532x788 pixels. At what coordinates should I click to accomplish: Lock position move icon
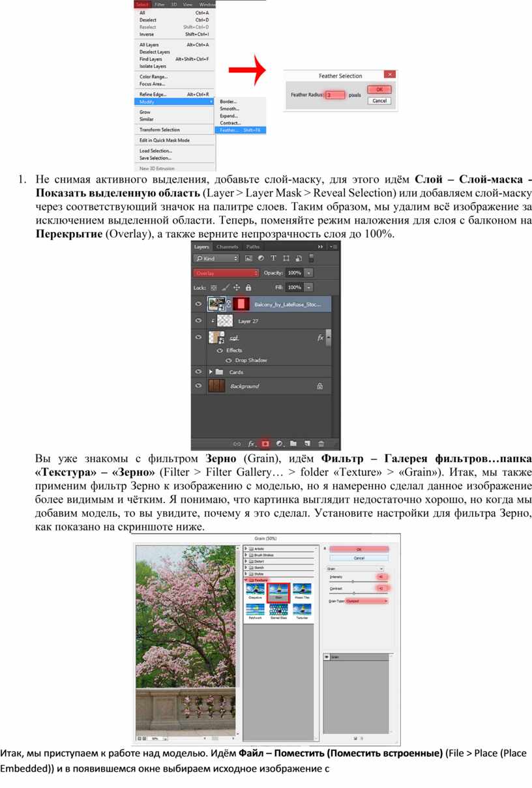[x=237, y=287]
